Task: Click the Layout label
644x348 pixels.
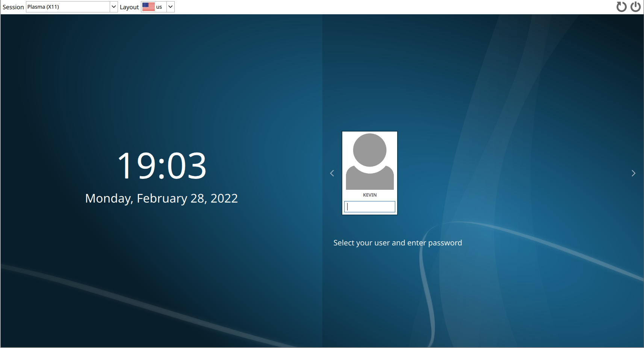Action: point(129,7)
